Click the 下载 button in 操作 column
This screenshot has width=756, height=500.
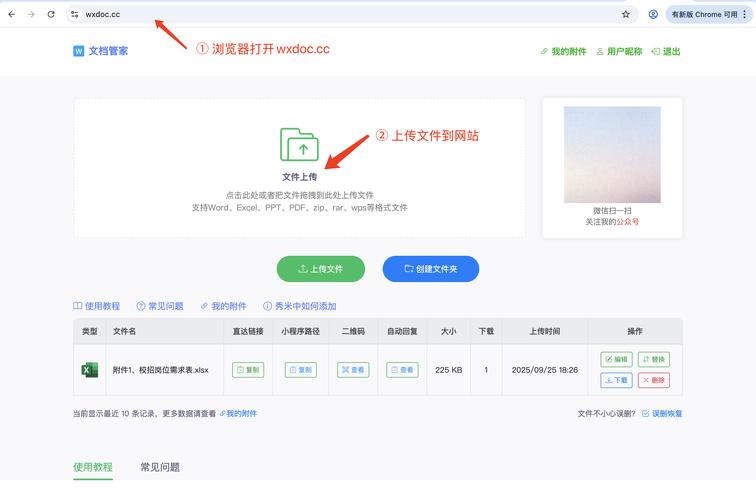click(x=617, y=380)
